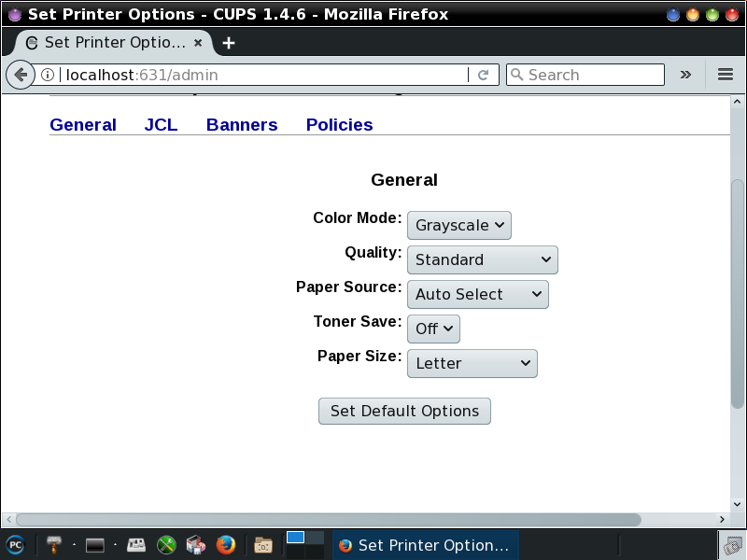Viewport: 747px width, 560px height.
Task: Click the site information icon in the address bar
Action: click(48, 75)
